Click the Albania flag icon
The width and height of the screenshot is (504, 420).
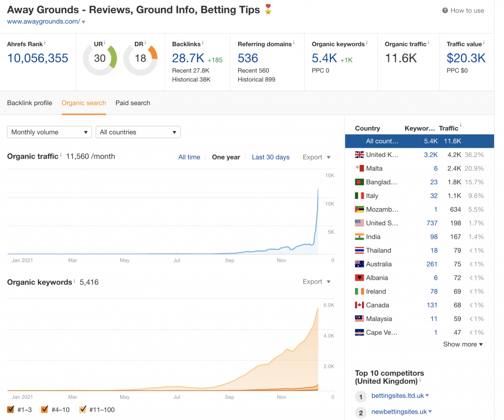(359, 278)
